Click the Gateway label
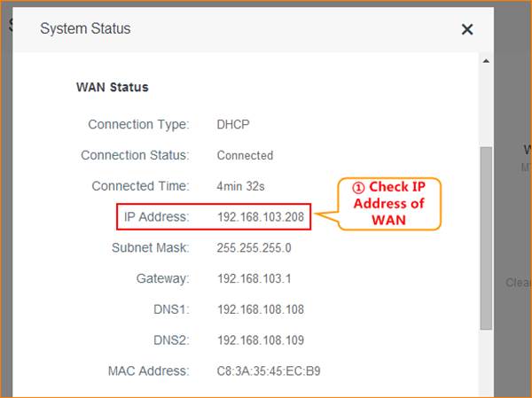Screen dimensions: 532x398 162,279
